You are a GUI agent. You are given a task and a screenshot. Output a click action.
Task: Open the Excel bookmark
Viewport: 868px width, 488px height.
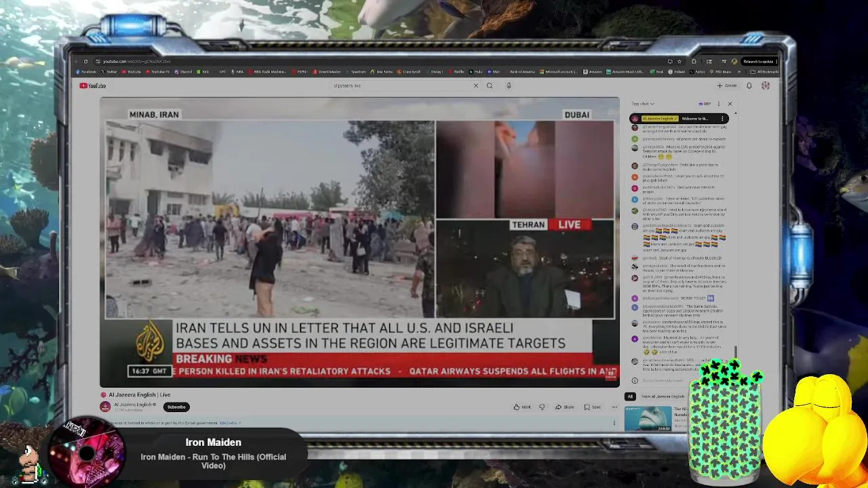point(656,72)
